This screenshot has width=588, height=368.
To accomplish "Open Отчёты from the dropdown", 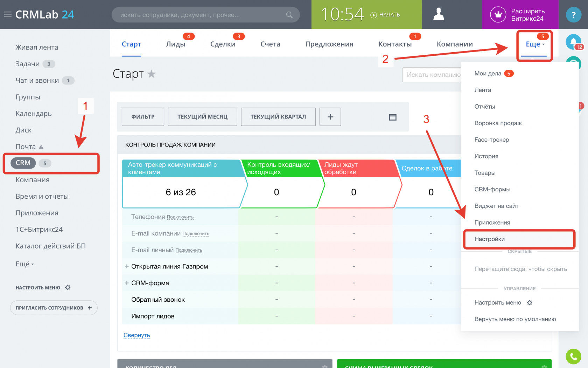I will point(485,107).
